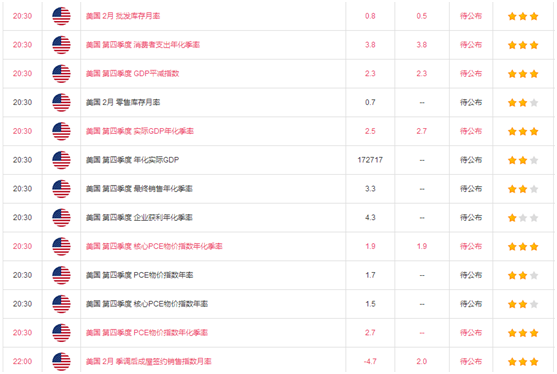Click the one-star importance rating for 企业获利年化季率
This screenshot has height=374, width=557.
pos(523,218)
